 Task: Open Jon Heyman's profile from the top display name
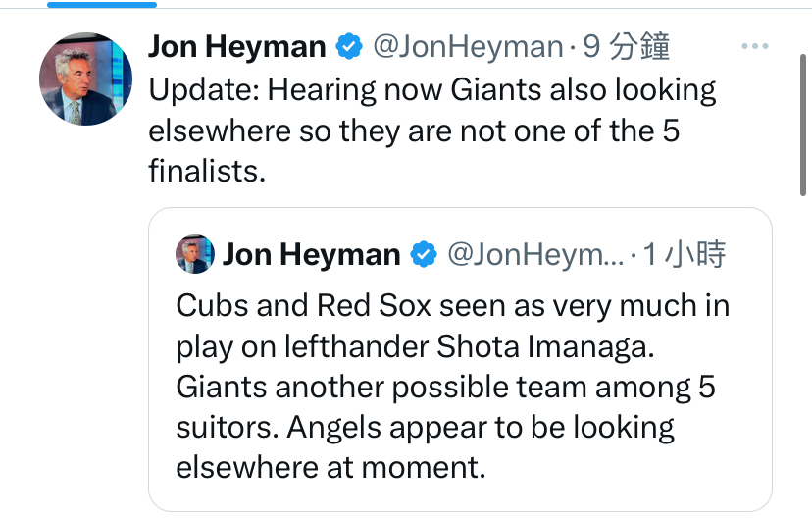237,47
